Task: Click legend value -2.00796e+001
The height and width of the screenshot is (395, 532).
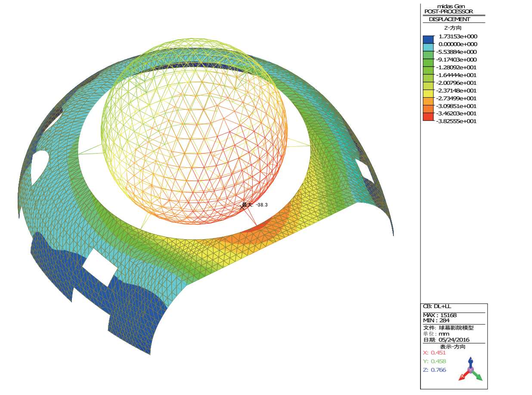Action: [456, 83]
